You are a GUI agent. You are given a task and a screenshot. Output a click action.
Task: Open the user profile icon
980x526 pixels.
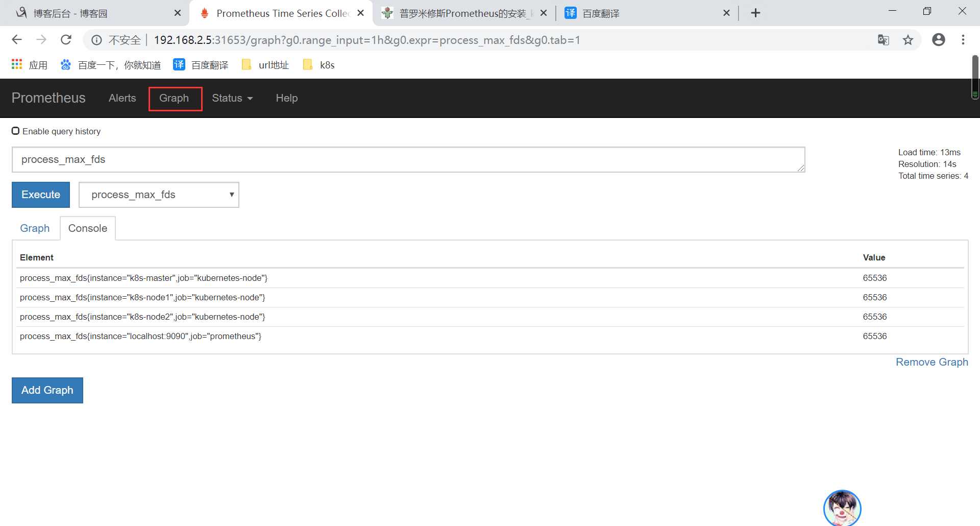pyautogui.click(x=939, y=40)
